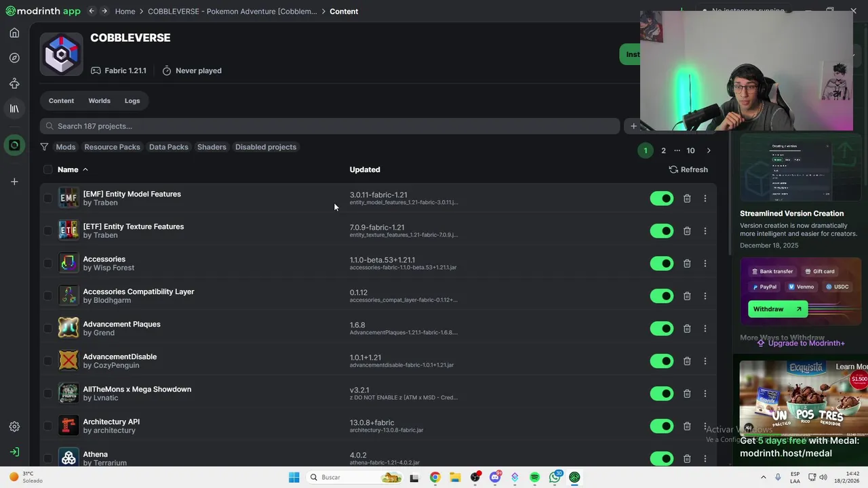Viewport: 868px width, 488px height.
Task: Disable the [ETF] Entity Texture Features toggle
Action: click(x=662, y=230)
